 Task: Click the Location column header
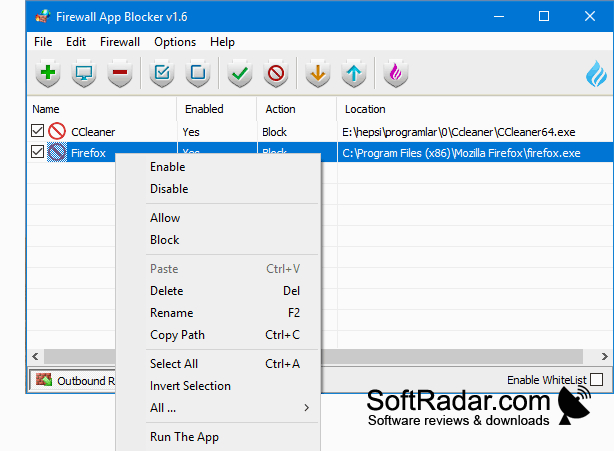[365, 109]
